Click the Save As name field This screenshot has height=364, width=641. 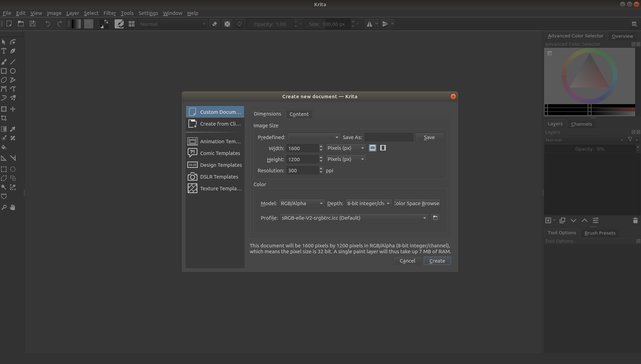tap(389, 137)
